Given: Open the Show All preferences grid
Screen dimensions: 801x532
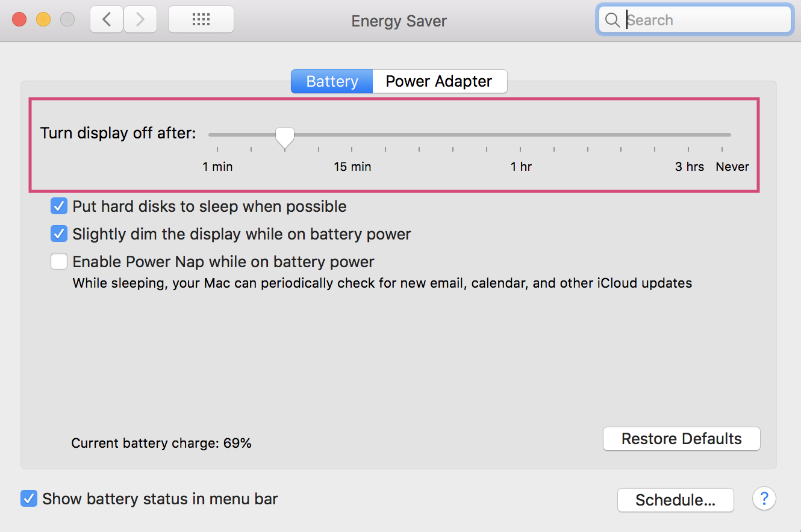Looking at the screenshot, I should (201, 20).
